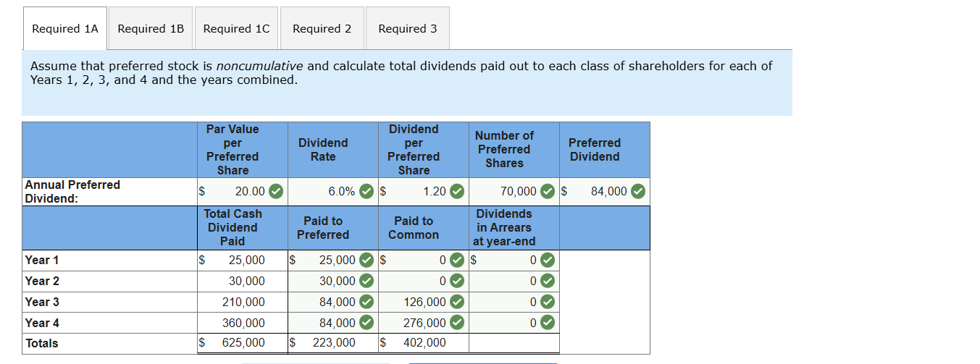Open the Required 1A tab

64,29
